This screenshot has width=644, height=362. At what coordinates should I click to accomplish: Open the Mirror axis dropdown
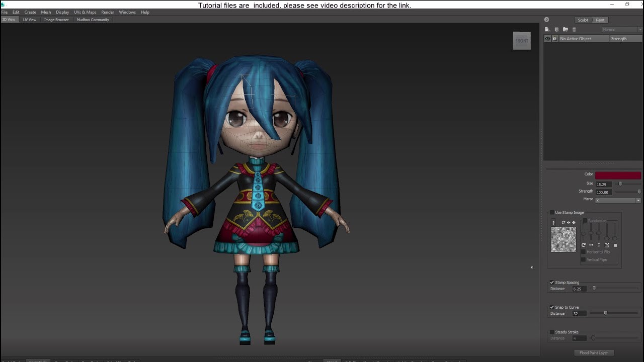pyautogui.click(x=638, y=200)
